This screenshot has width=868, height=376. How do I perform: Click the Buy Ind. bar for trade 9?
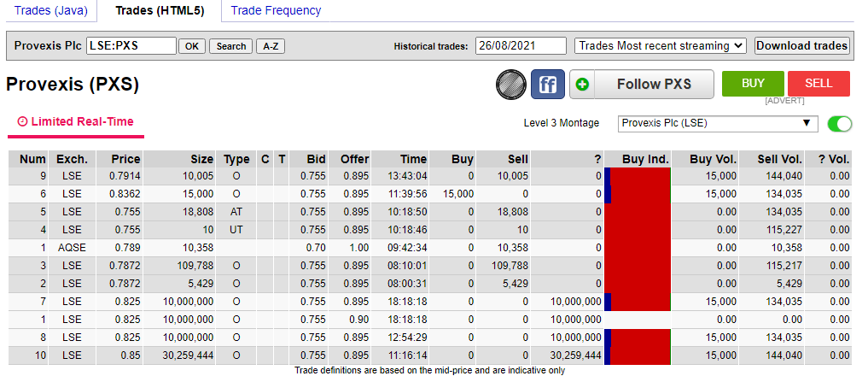click(638, 176)
